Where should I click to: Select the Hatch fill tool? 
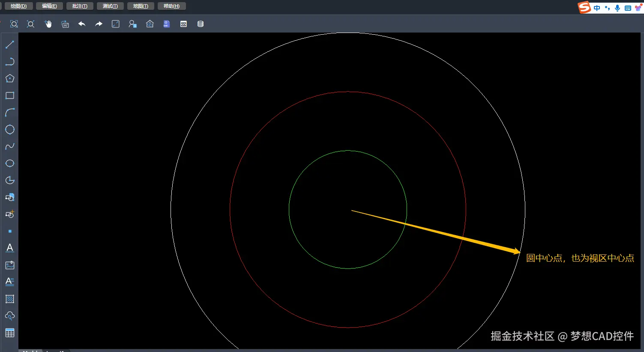coord(10,299)
